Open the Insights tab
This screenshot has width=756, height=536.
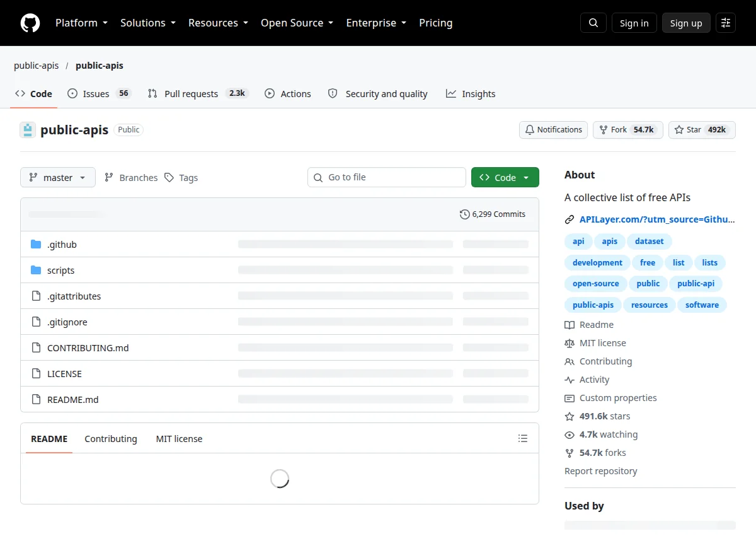coord(471,93)
